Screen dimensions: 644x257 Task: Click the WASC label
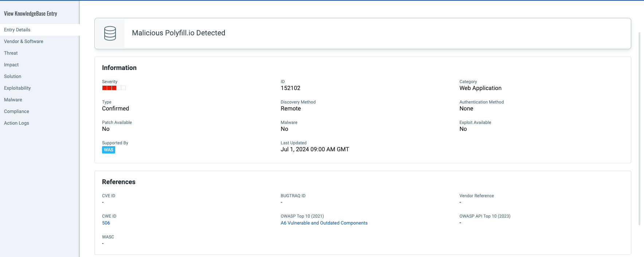click(x=108, y=237)
